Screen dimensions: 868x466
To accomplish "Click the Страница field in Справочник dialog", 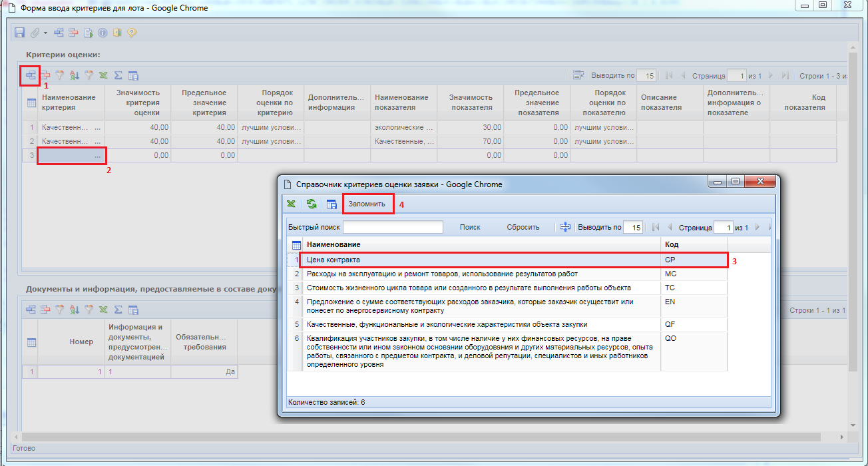I will pyautogui.click(x=723, y=228).
